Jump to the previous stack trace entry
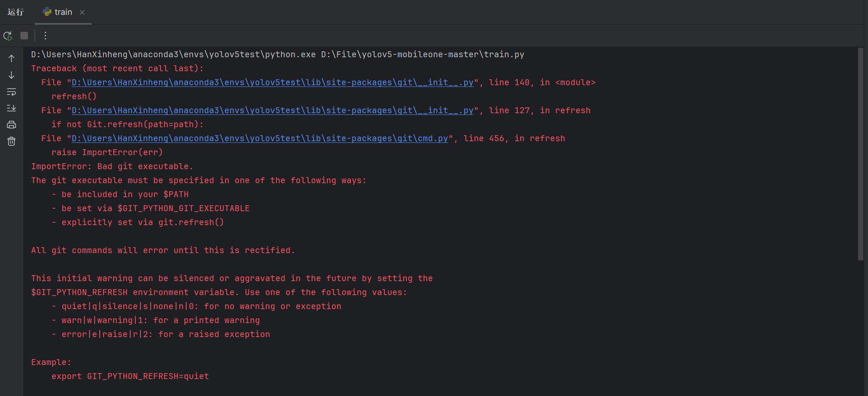868x396 pixels. (x=11, y=59)
